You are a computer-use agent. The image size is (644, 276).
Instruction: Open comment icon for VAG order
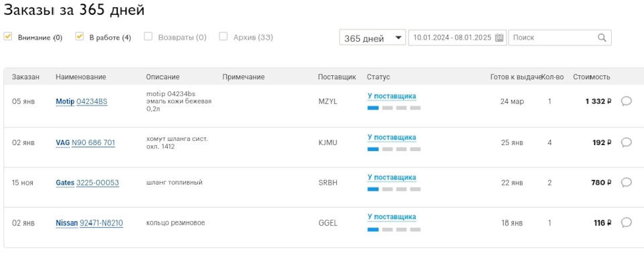tap(627, 142)
